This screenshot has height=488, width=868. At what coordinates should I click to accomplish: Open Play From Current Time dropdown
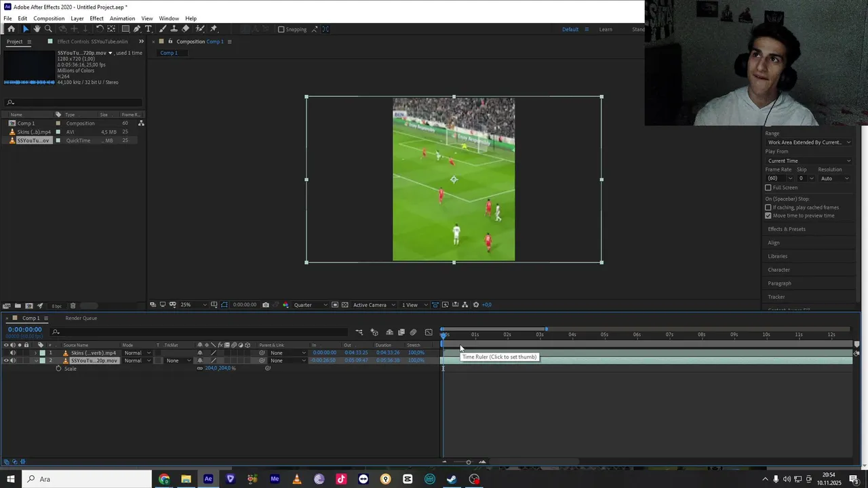(809, 161)
